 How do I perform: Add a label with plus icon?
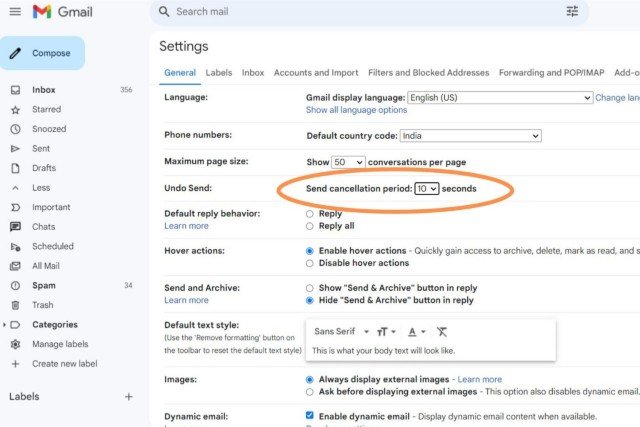(129, 396)
